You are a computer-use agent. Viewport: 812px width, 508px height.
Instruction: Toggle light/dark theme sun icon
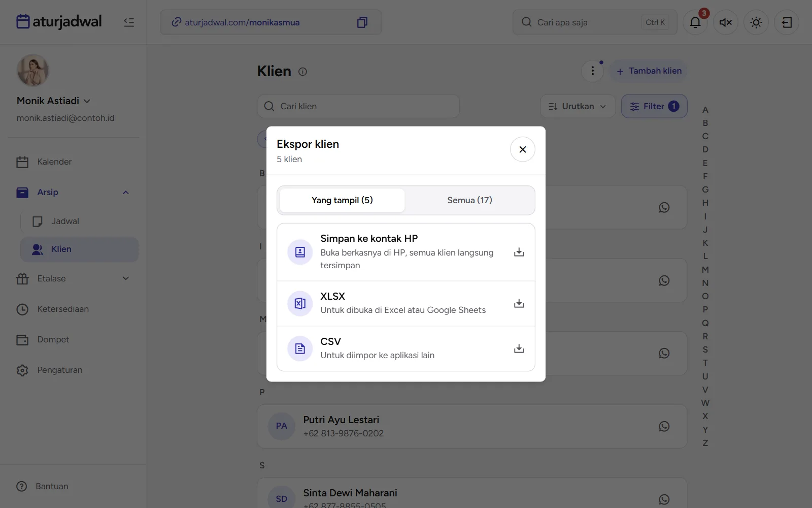coord(756,22)
